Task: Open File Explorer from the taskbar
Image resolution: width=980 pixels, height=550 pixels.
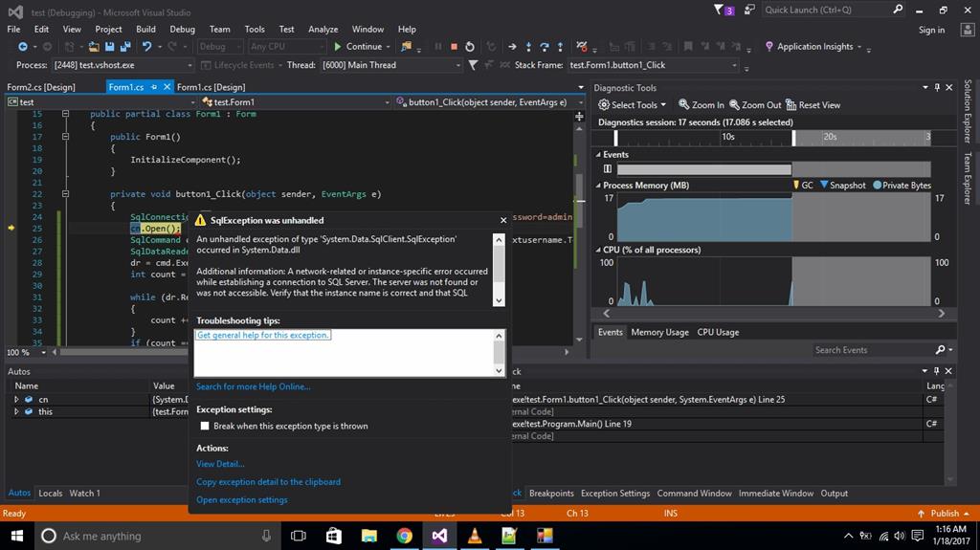Action: [368, 536]
